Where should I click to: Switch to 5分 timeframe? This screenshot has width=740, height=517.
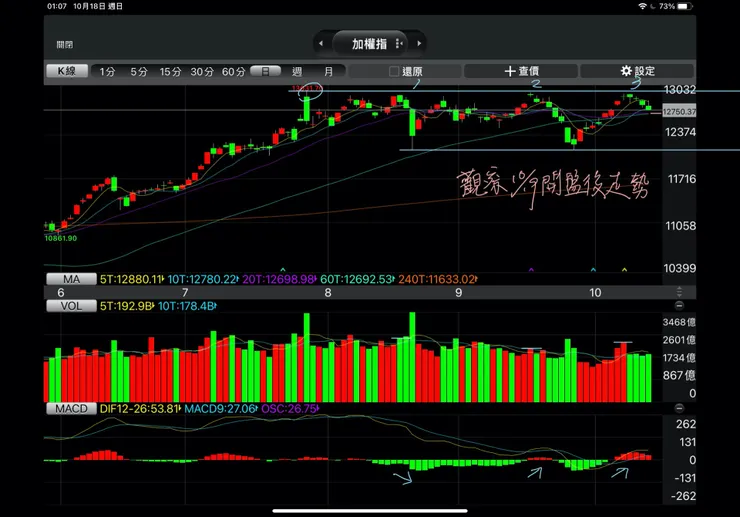pyautogui.click(x=139, y=71)
